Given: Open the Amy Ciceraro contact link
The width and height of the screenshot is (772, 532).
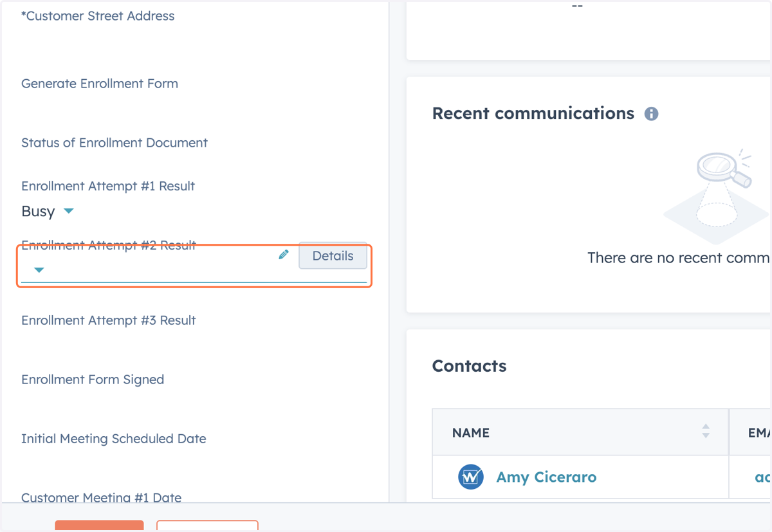Looking at the screenshot, I should pos(546,477).
